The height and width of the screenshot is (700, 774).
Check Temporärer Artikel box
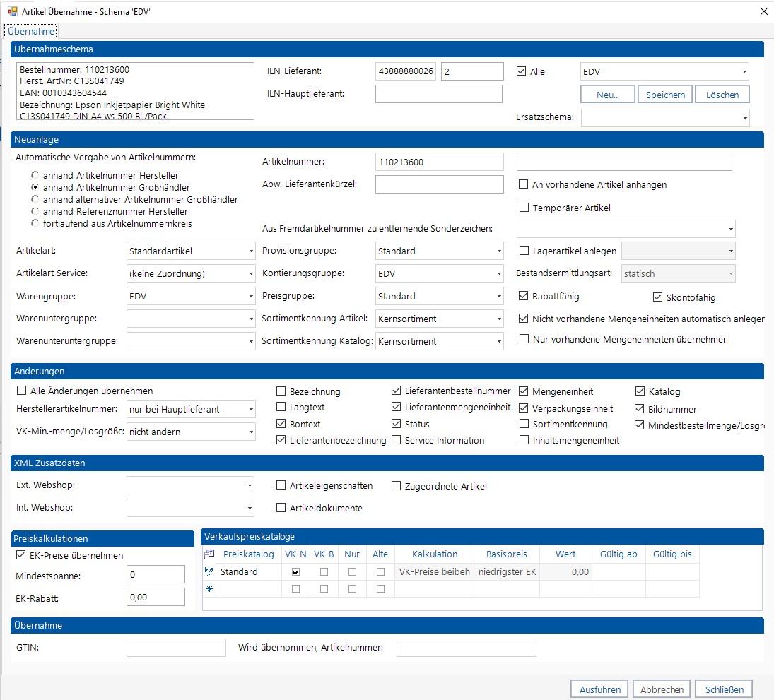[524, 207]
